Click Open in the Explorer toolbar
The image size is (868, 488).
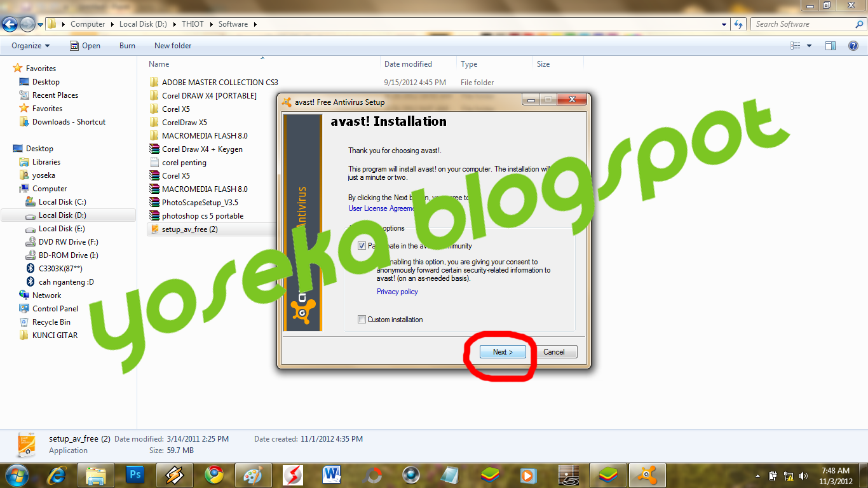85,46
